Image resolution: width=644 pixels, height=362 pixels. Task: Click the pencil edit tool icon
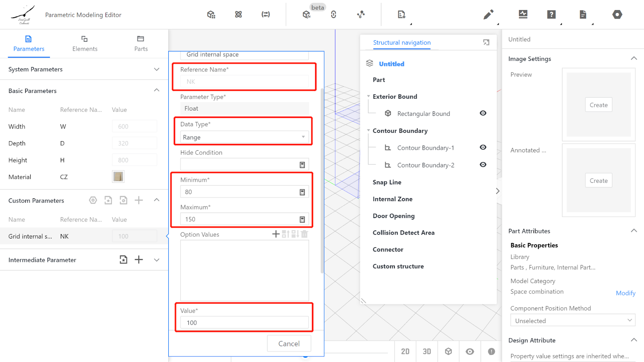click(488, 15)
